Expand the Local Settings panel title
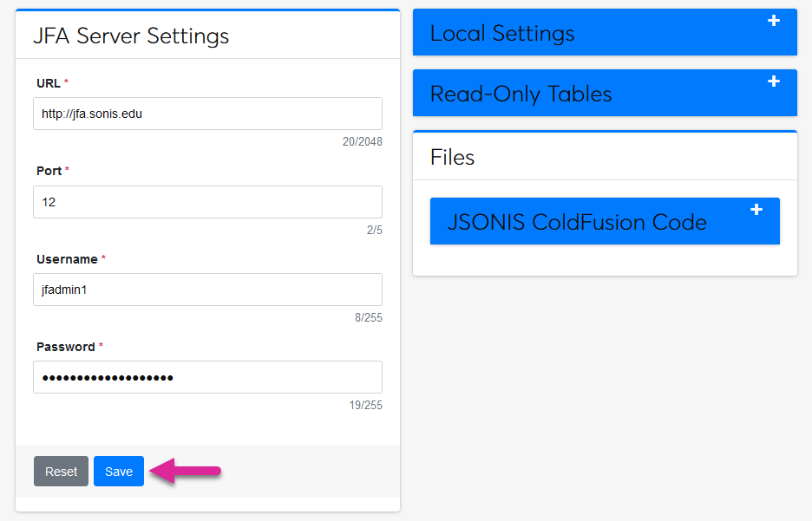The image size is (812, 521). [502, 34]
